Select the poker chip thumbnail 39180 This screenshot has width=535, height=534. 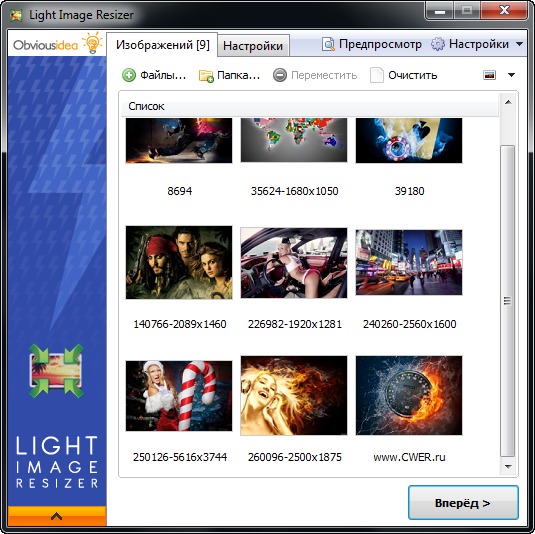pyautogui.click(x=409, y=141)
